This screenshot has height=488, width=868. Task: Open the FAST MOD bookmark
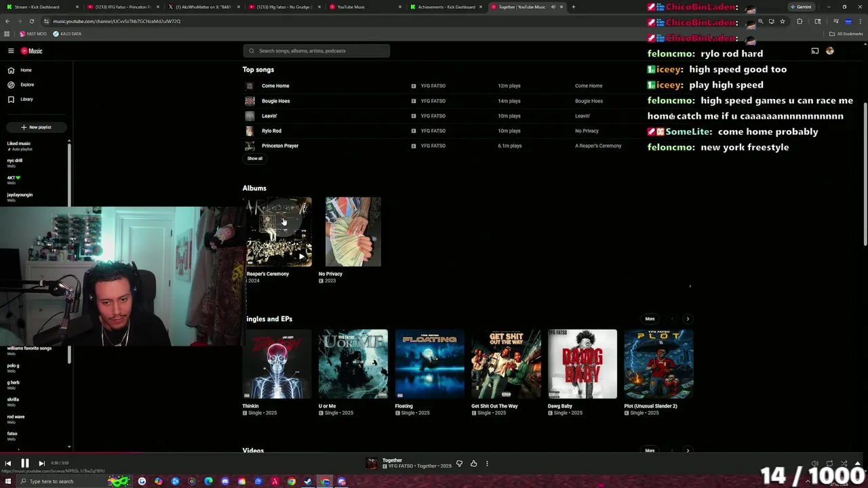coord(33,34)
